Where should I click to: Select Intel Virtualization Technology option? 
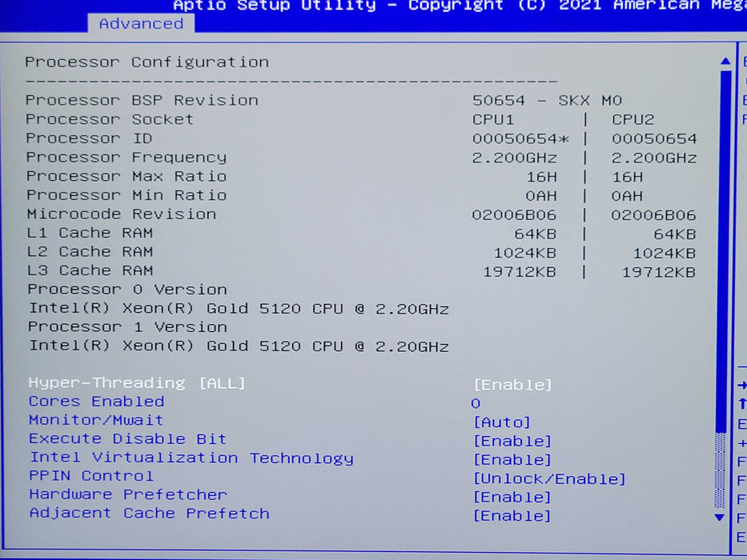(191, 458)
